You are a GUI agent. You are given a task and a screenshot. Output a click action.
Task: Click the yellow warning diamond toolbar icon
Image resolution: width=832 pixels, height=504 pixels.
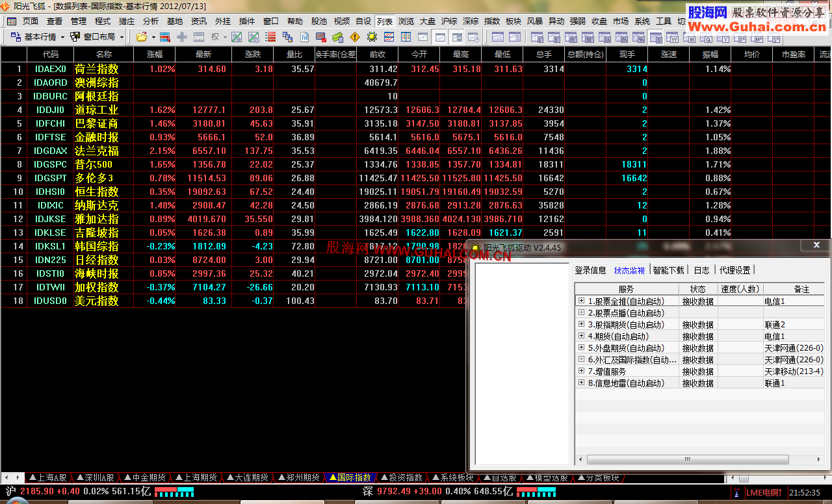click(355, 37)
